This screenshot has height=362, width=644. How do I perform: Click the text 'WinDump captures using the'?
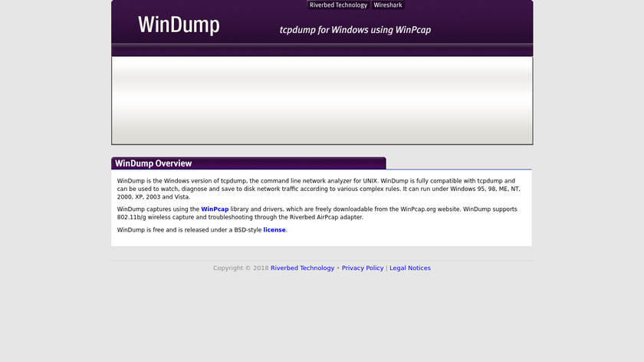tap(158, 209)
